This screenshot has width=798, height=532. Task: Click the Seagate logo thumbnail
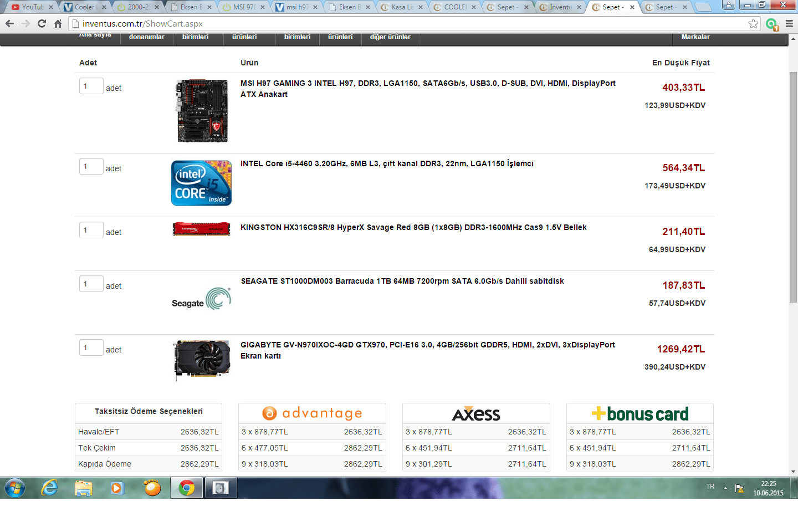[201, 299]
